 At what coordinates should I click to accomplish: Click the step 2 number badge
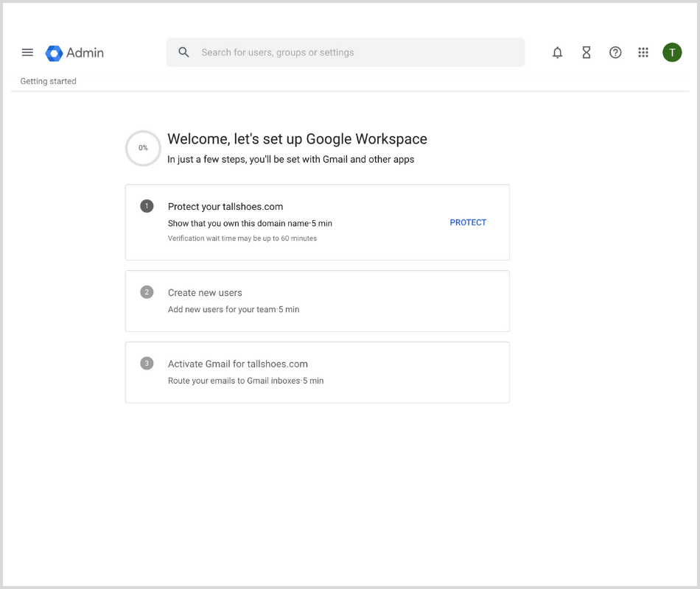147,292
